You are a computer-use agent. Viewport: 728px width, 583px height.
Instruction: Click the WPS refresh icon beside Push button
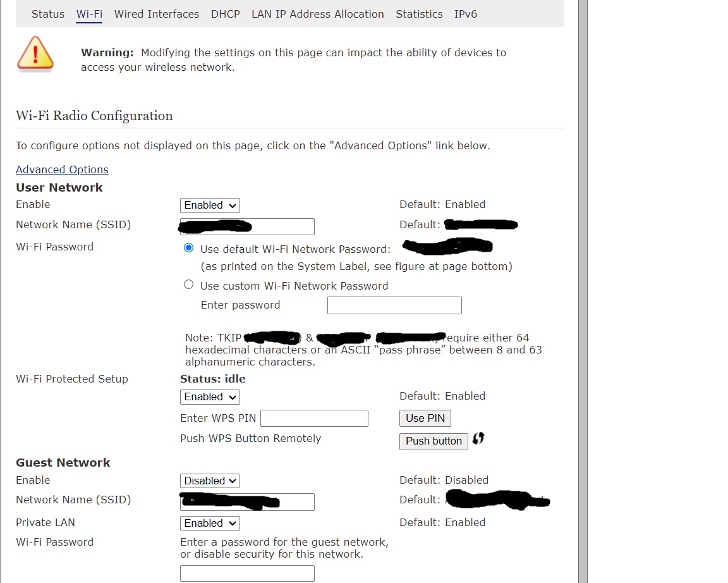[478, 438]
